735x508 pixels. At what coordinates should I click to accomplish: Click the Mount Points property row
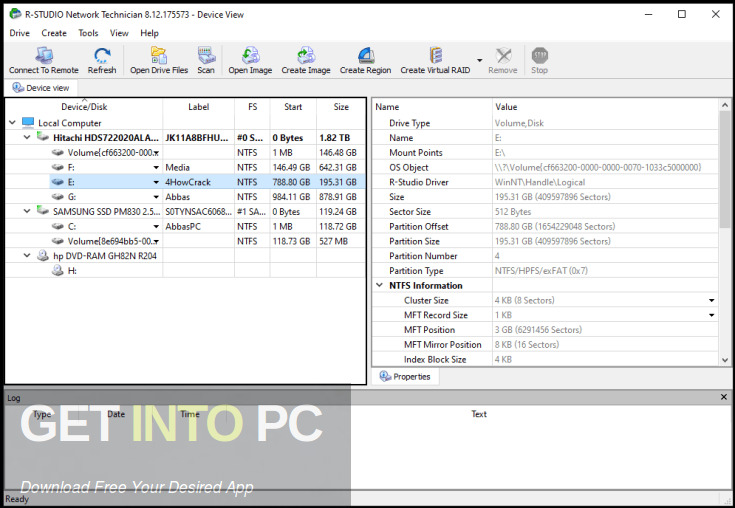click(x=545, y=152)
